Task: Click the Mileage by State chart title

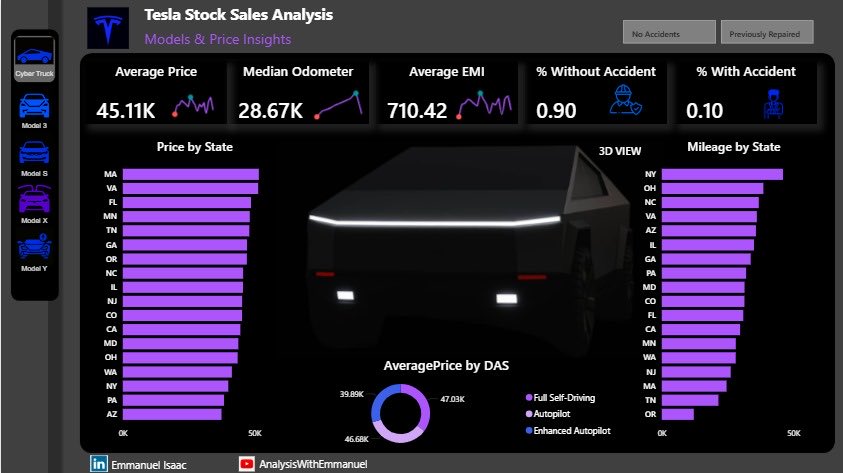Action: 733,147
